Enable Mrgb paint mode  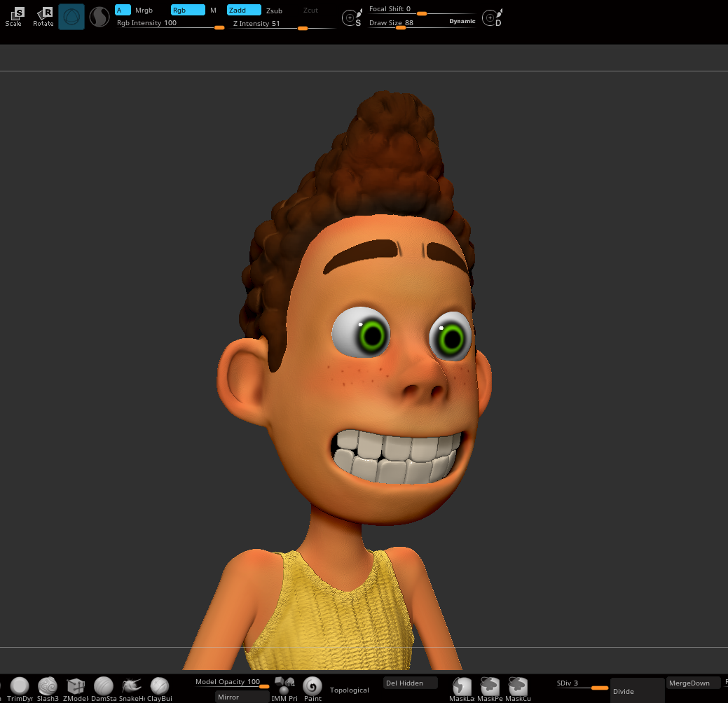[144, 11]
